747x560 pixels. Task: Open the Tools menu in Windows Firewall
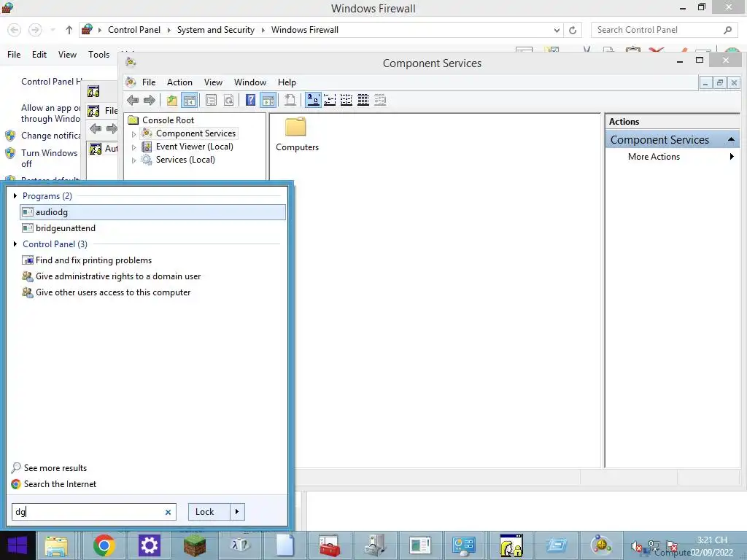coord(98,54)
